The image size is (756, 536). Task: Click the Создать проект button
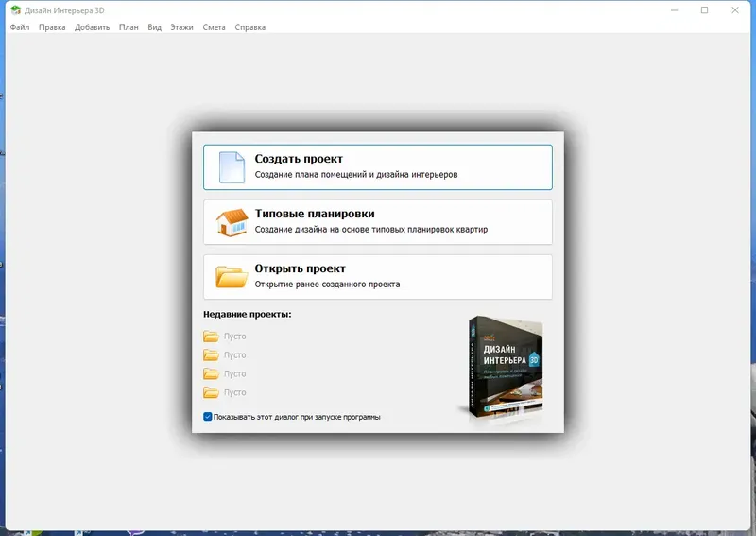(377, 167)
